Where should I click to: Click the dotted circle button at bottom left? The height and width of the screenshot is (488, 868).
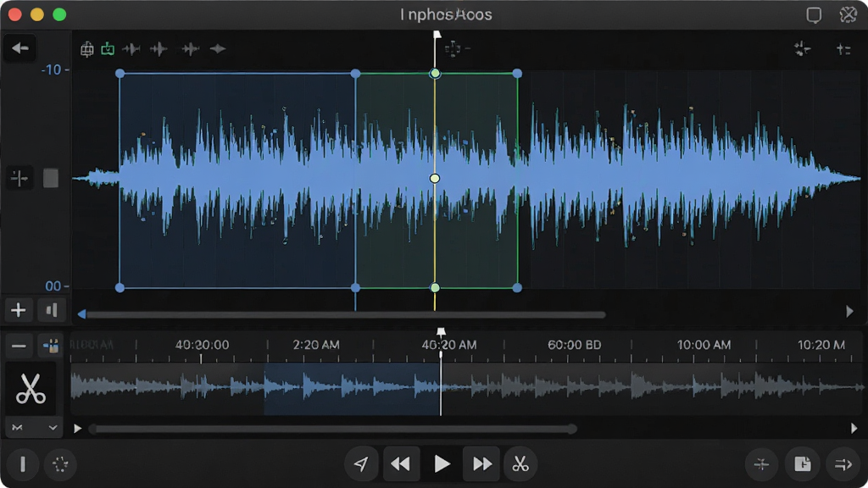click(60, 464)
